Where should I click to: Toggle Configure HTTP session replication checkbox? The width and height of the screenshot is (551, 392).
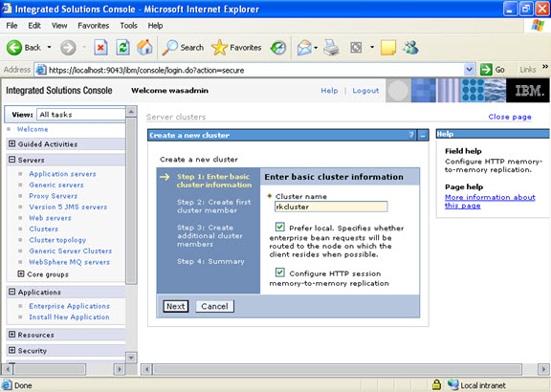(x=280, y=272)
